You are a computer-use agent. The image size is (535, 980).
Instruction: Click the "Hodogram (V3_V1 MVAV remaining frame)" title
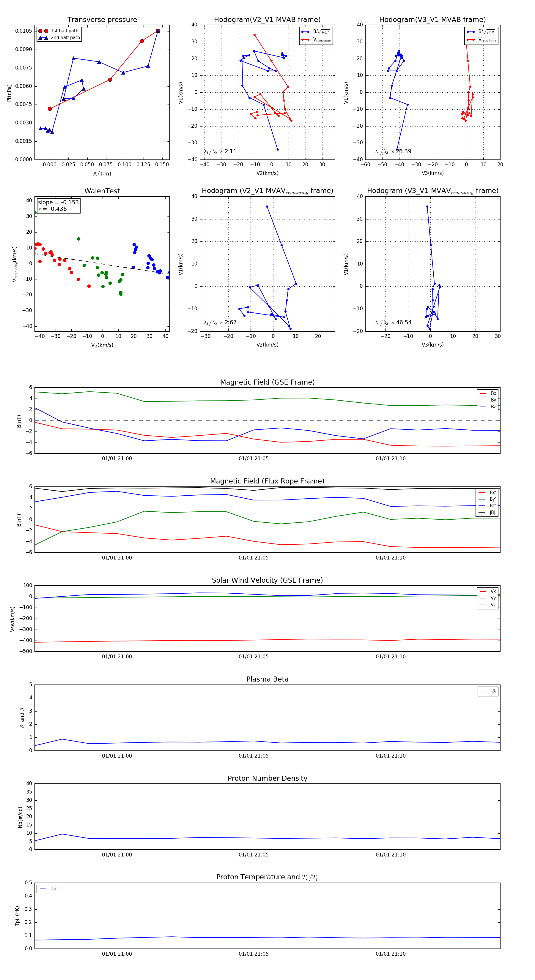[x=432, y=191]
